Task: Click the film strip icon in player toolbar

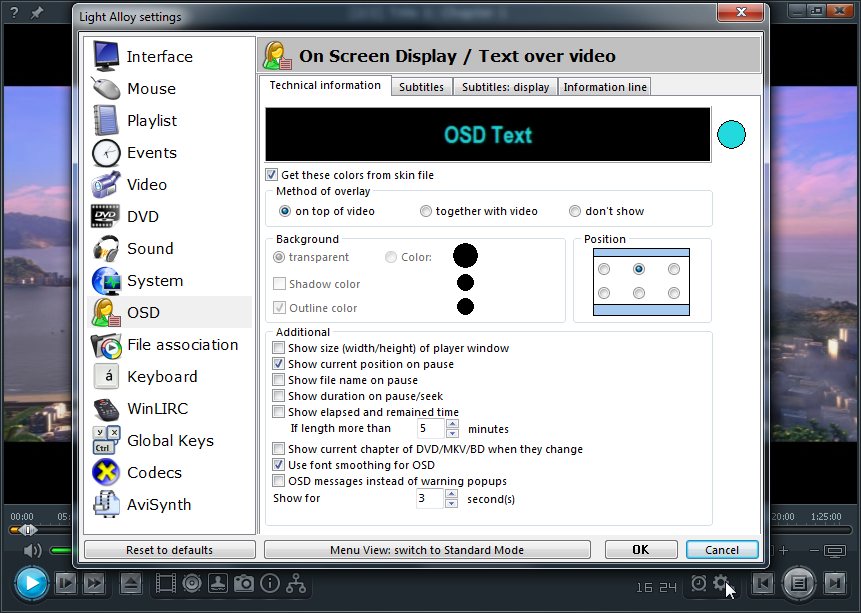Action: [x=165, y=583]
